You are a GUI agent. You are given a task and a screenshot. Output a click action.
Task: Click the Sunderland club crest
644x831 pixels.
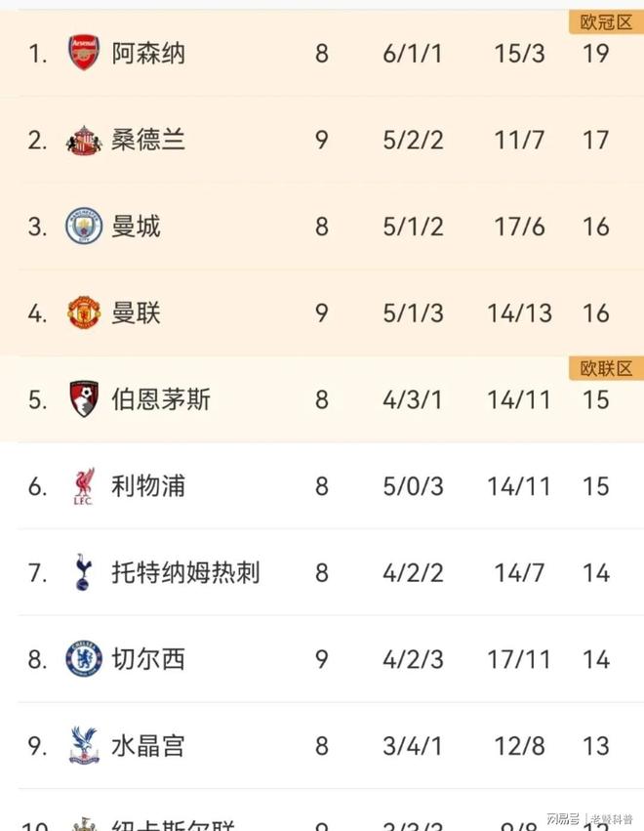pos(84,140)
